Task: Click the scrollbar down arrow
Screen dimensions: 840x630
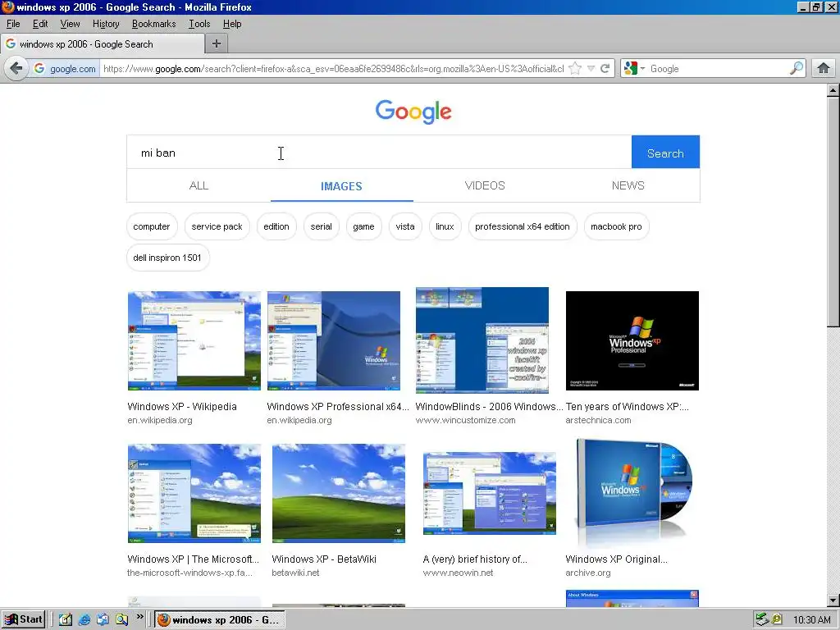Action: (x=833, y=600)
